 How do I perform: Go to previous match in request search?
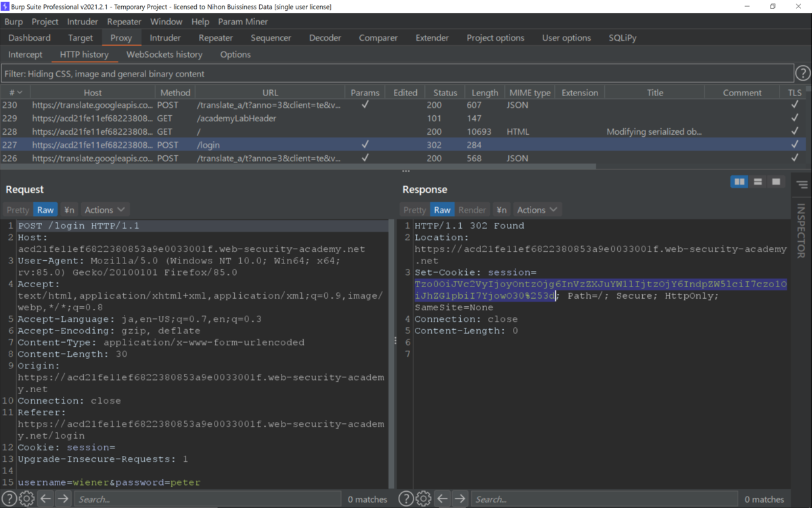pos(45,499)
